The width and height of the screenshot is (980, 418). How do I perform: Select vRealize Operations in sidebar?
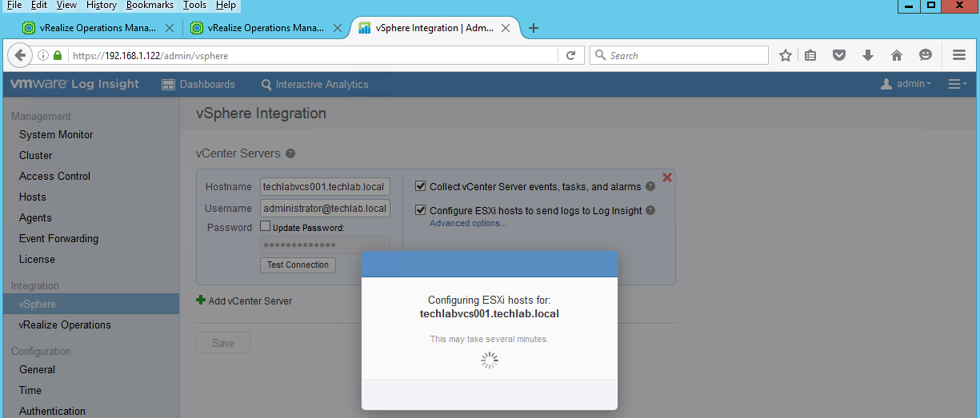[x=65, y=325]
